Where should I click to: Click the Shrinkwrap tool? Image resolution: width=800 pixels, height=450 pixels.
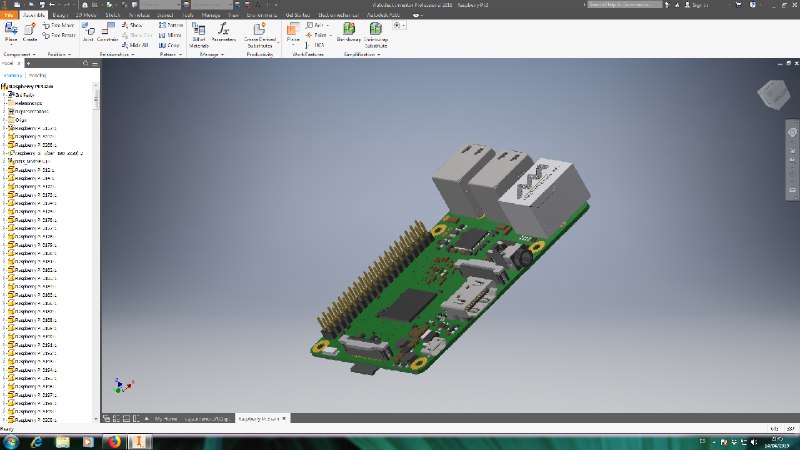pyautogui.click(x=348, y=33)
